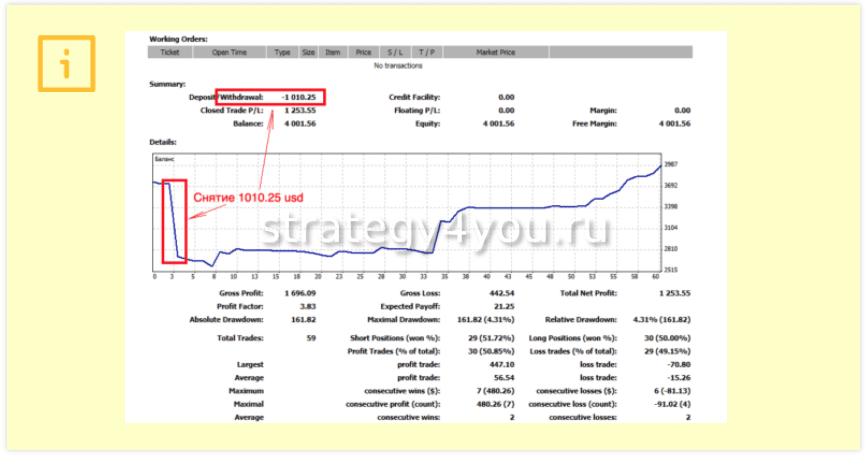
Task: Click the Item column header
Action: pyautogui.click(x=333, y=52)
